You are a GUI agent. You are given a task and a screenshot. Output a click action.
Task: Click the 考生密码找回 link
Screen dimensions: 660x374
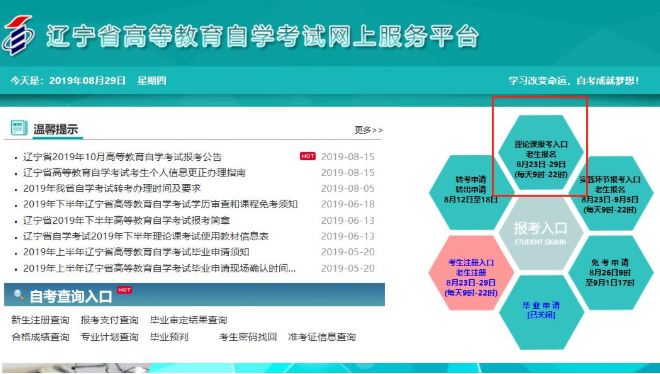(x=248, y=337)
